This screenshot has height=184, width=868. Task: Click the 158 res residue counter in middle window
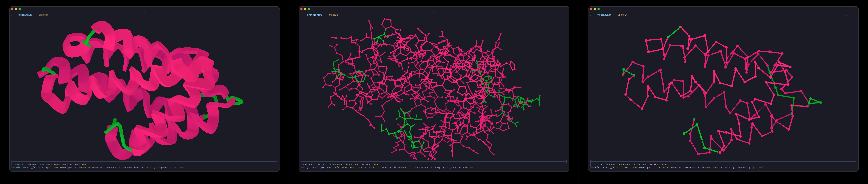(321, 165)
